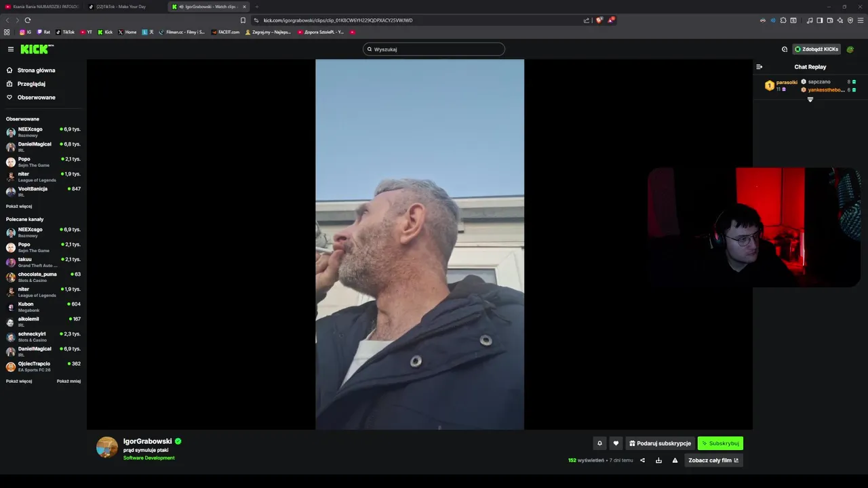This screenshot has height=488, width=868.
Task: Open VooltBanicja followed channel
Action: (x=43, y=191)
